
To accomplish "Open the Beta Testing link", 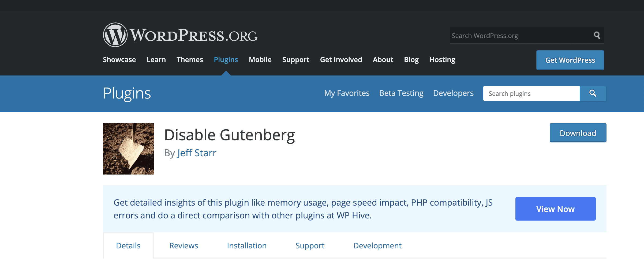I will point(401,93).
